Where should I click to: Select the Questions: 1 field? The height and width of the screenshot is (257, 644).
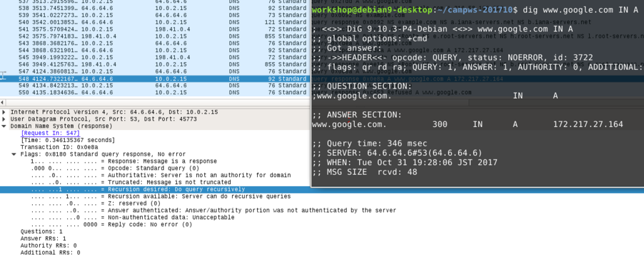pyautogui.click(x=42, y=231)
